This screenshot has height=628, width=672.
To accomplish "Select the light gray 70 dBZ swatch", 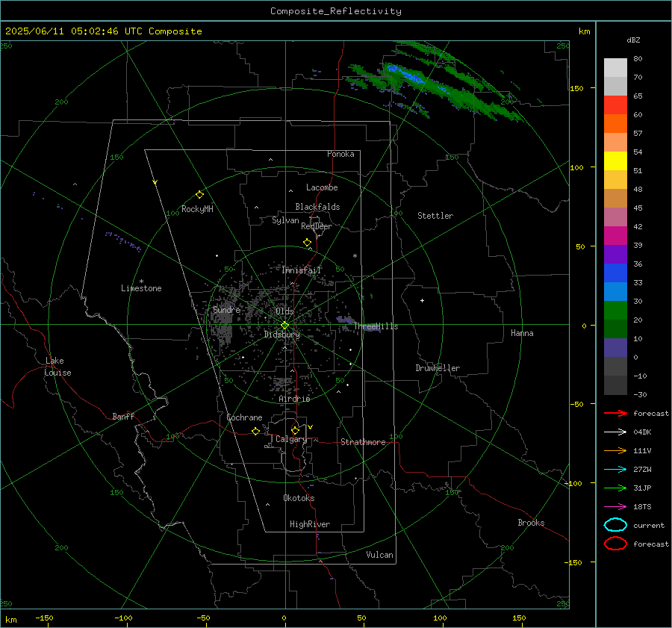I will (x=615, y=68).
